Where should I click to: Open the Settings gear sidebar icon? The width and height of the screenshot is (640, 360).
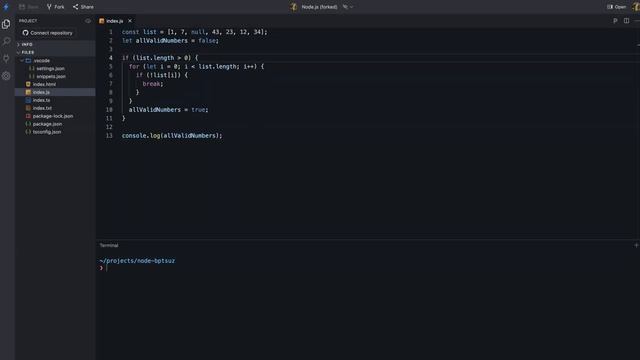6,76
